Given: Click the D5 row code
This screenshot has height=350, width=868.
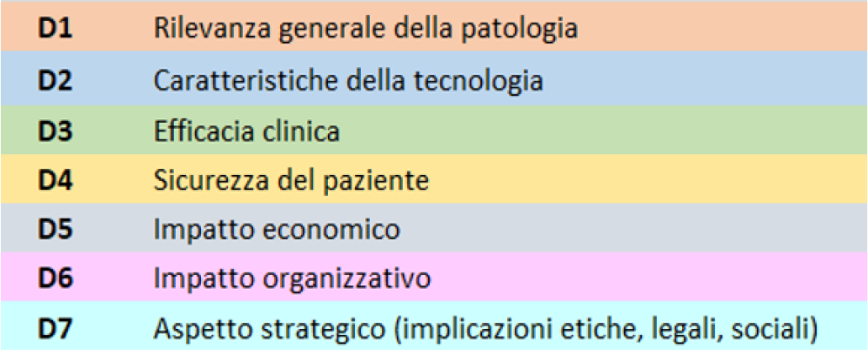Looking at the screenshot, I should coord(55,229).
